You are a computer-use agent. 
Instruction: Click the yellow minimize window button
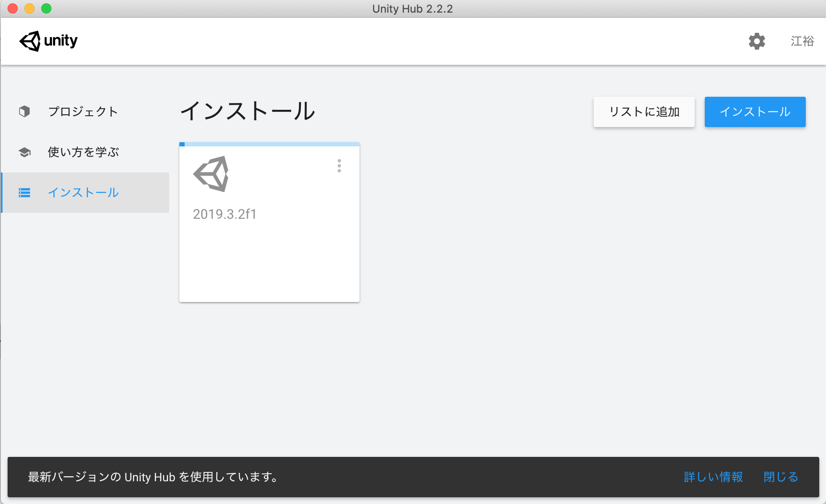(x=29, y=8)
